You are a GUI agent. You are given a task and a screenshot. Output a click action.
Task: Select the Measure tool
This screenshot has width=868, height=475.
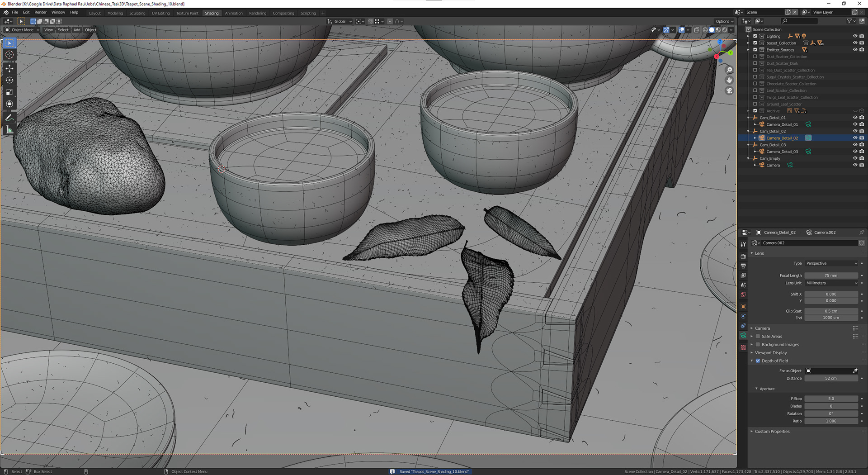(9, 130)
